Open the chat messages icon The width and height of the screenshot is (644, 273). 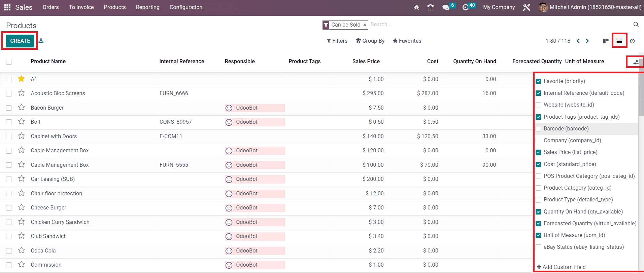[x=446, y=7]
